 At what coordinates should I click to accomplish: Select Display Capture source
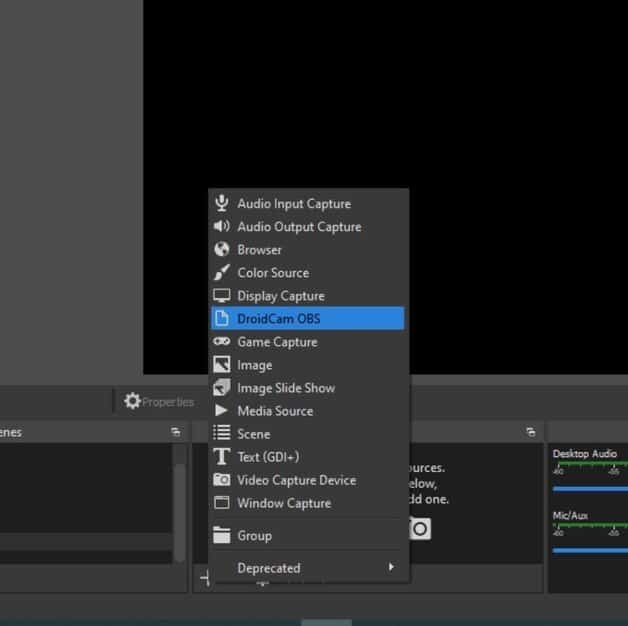coord(308,296)
